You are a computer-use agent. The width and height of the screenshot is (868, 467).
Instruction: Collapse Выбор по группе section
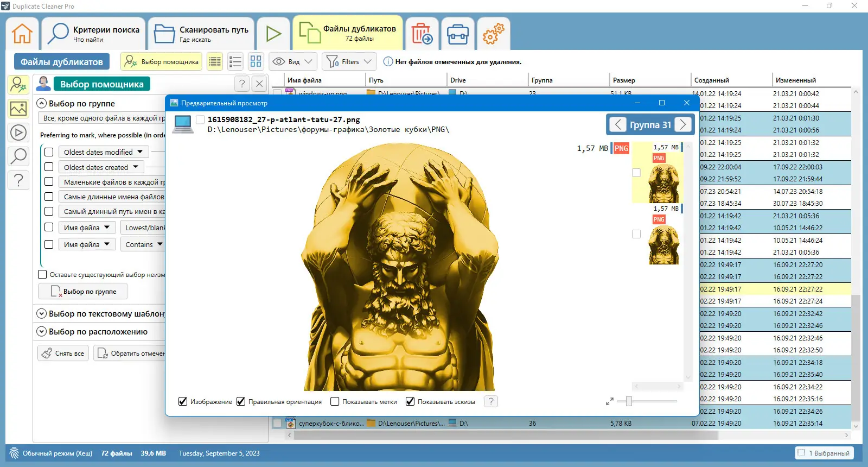[x=42, y=103]
